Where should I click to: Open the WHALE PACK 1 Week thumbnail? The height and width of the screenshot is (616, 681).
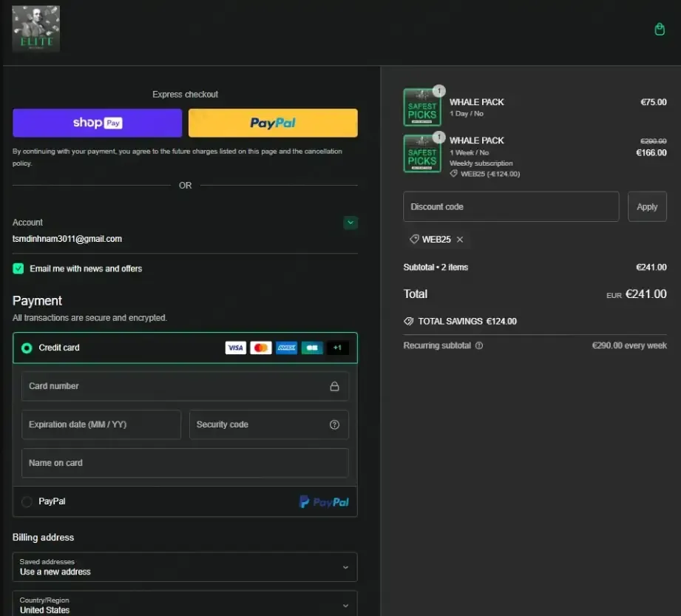[x=422, y=153]
